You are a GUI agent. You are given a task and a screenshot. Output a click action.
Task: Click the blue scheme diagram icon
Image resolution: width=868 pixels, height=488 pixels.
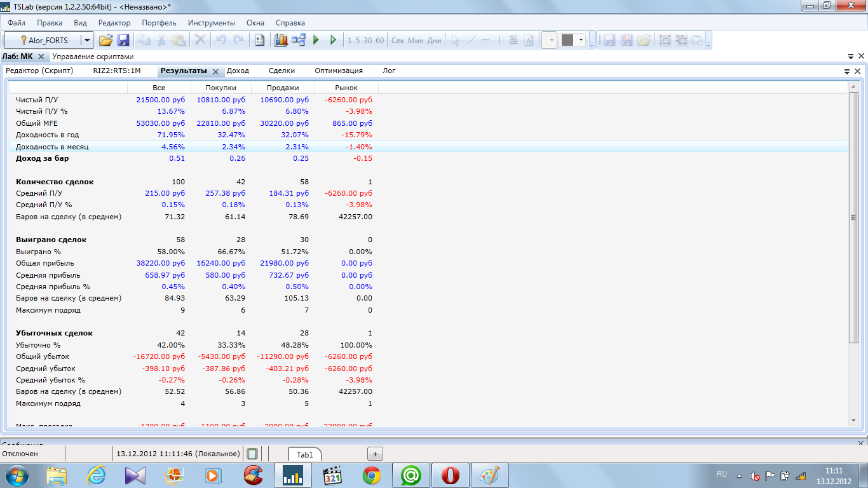point(299,40)
